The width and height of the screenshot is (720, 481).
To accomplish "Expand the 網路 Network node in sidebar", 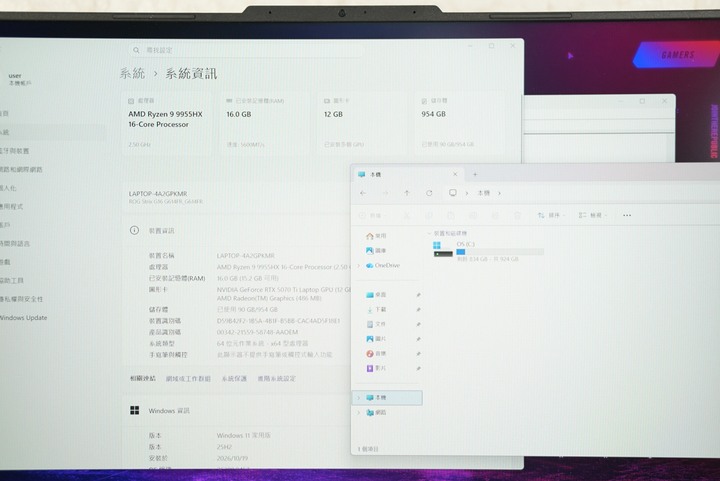I will pos(359,413).
